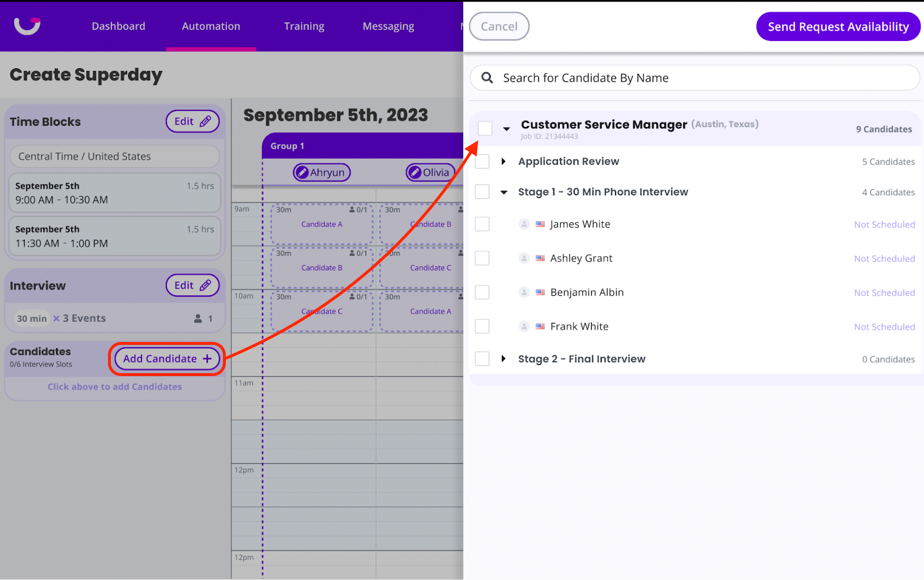Click the Search for Candidate By Name field
The image size is (924, 580).
click(x=695, y=78)
